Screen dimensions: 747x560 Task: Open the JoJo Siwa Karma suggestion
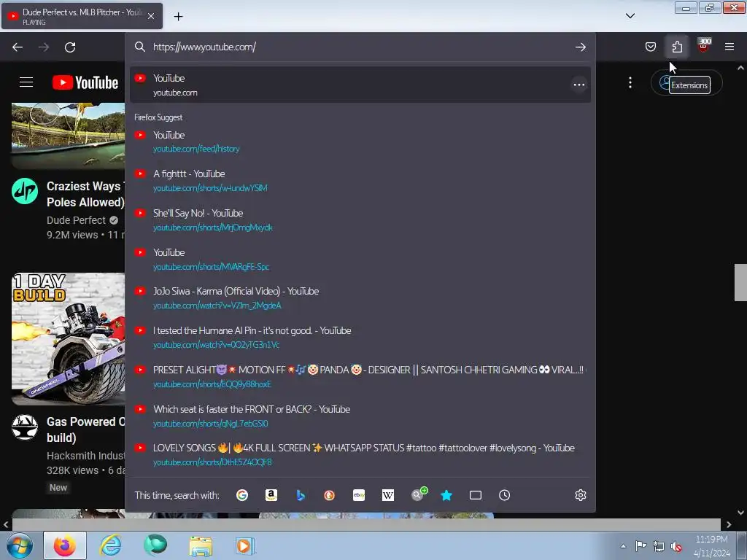pos(360,298)
